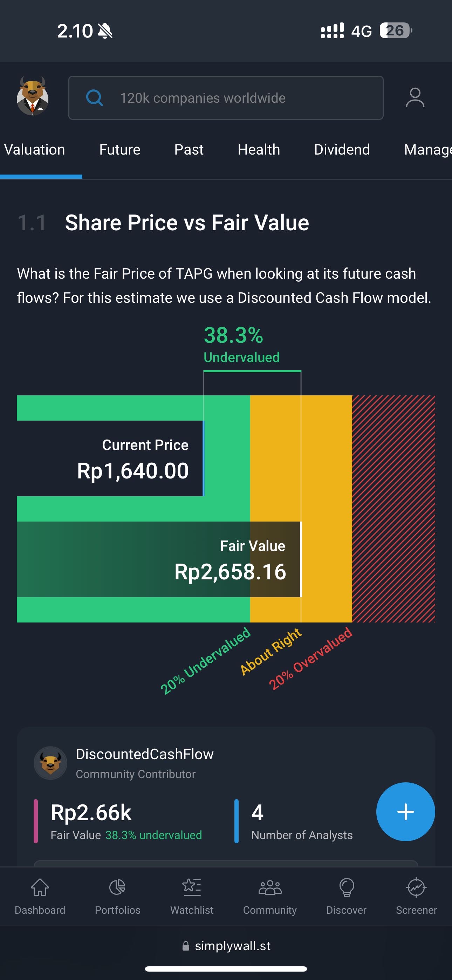Open the Community people icon
Viewport: 452px width, 980px height.
point(270,887)
